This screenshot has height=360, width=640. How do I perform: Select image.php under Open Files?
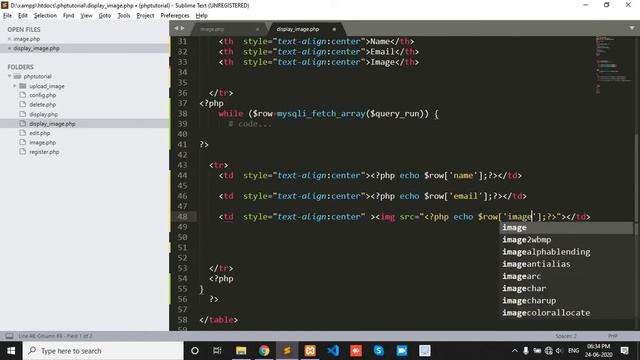(x=27, y=39)
